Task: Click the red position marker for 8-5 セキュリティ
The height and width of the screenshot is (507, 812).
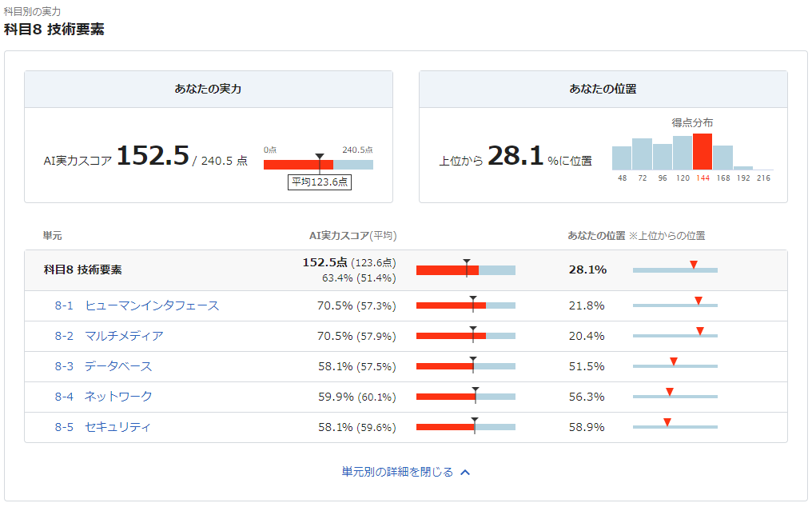Action: [x=667, y=422]
